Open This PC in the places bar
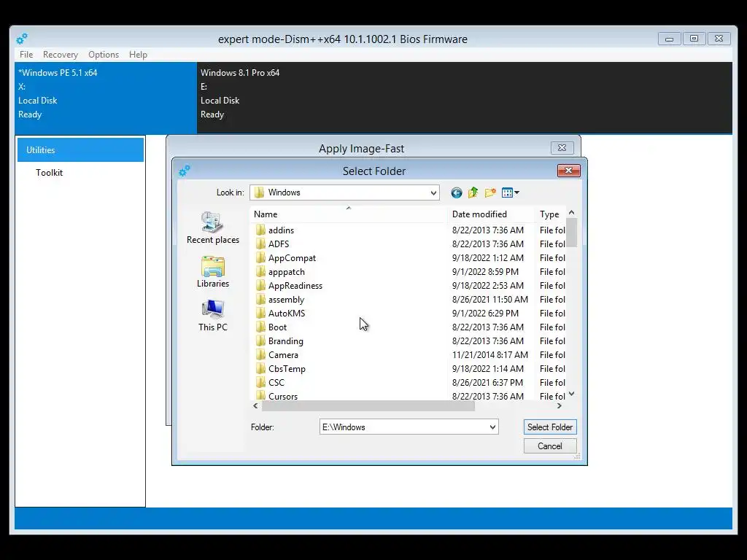747x560 pixels. [x=212, y=315]
